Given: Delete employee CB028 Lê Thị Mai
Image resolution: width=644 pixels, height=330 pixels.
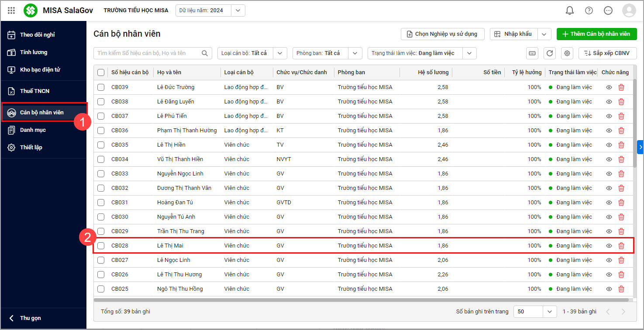Looking at the screenshot, I should [x=621, y=246].
